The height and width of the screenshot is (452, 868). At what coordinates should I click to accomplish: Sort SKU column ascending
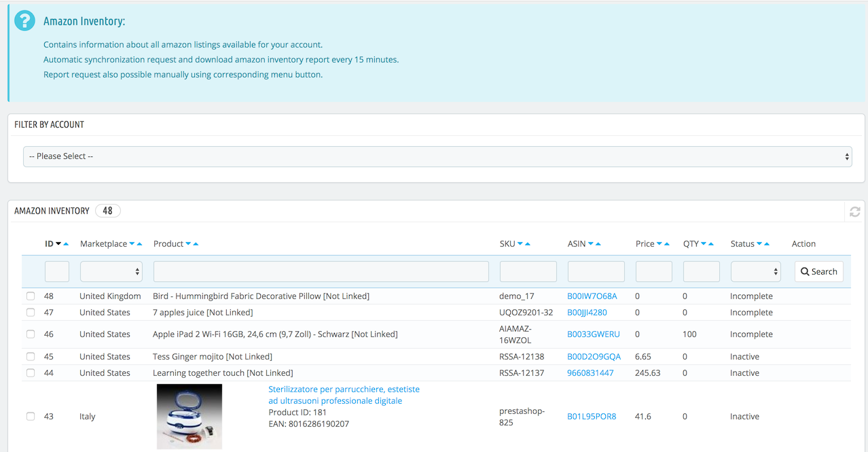[528, 244]
